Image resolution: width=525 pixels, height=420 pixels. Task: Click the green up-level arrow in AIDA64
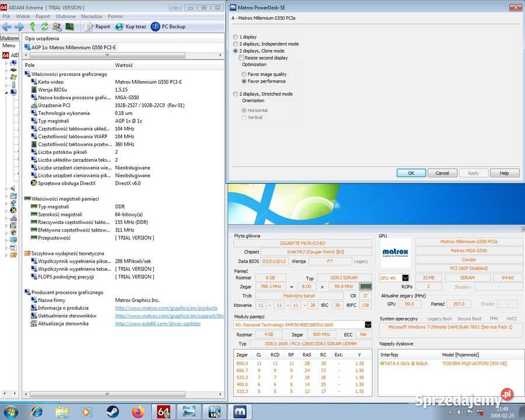point(33,26)
